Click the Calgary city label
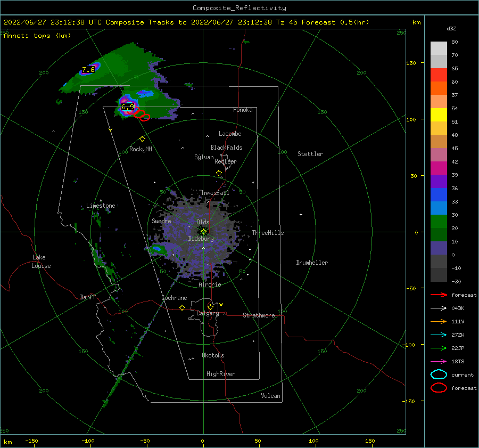Image resolution: width=479 pixels, height=448 pixels. [x=208, y=313]
